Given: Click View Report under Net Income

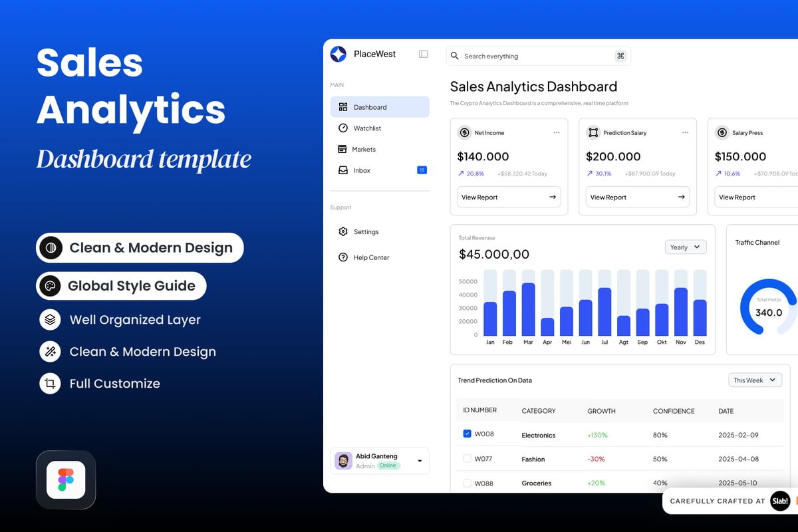Looking at the screenshot, I should (x=509, y=198).
